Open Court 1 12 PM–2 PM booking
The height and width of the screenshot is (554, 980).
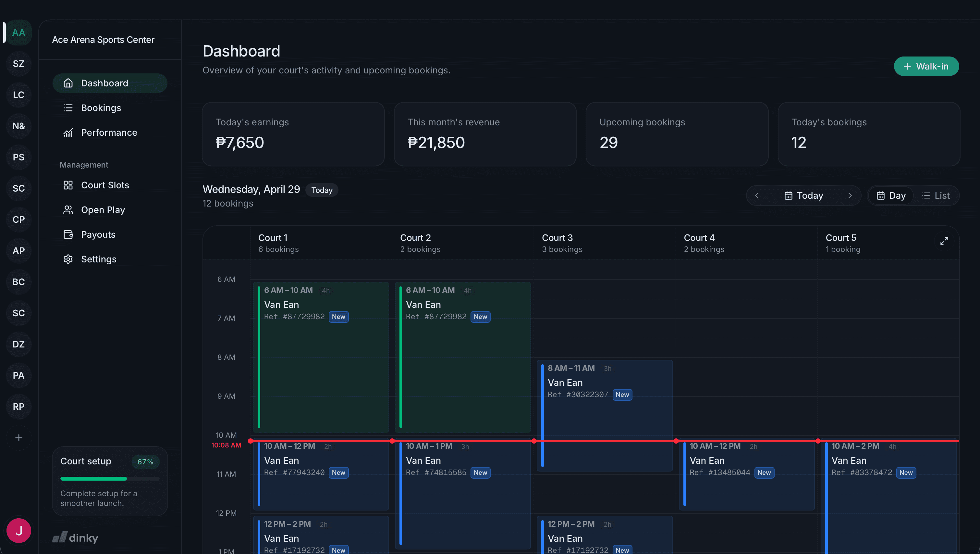point(321,535)
